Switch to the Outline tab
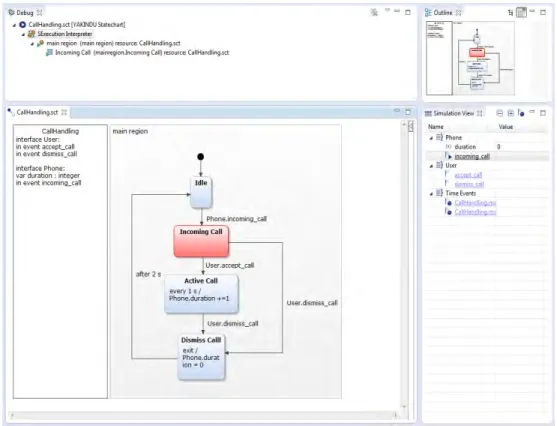Screen dimensions: 557x426 point(443,13)
